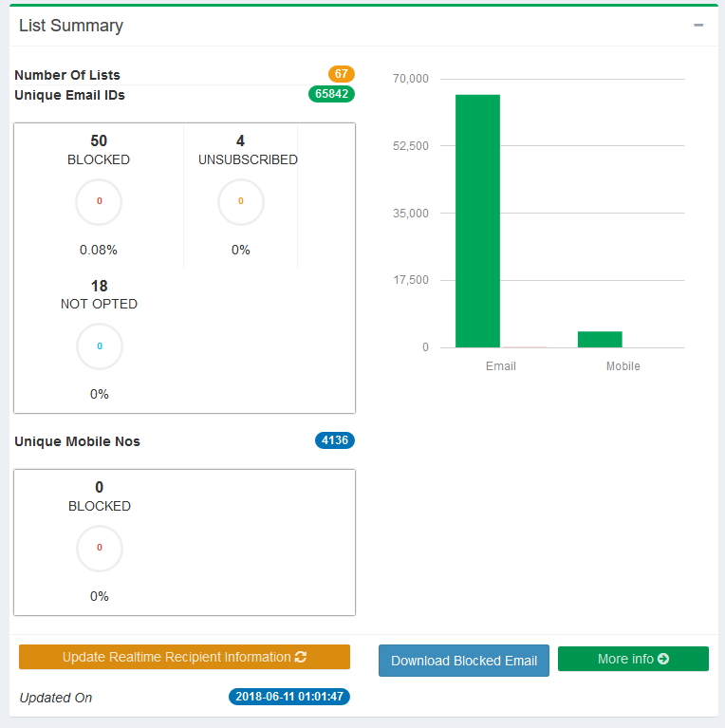This screenshot has height=728, width=725.
Task: Click the green Mobile bar in chart
Action: point(600,339)
